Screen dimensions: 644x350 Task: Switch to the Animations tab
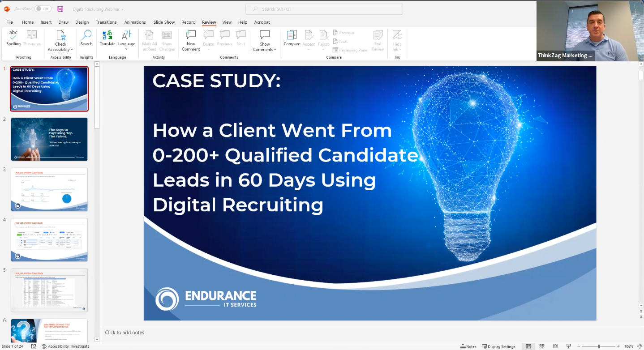click(135, 22)
